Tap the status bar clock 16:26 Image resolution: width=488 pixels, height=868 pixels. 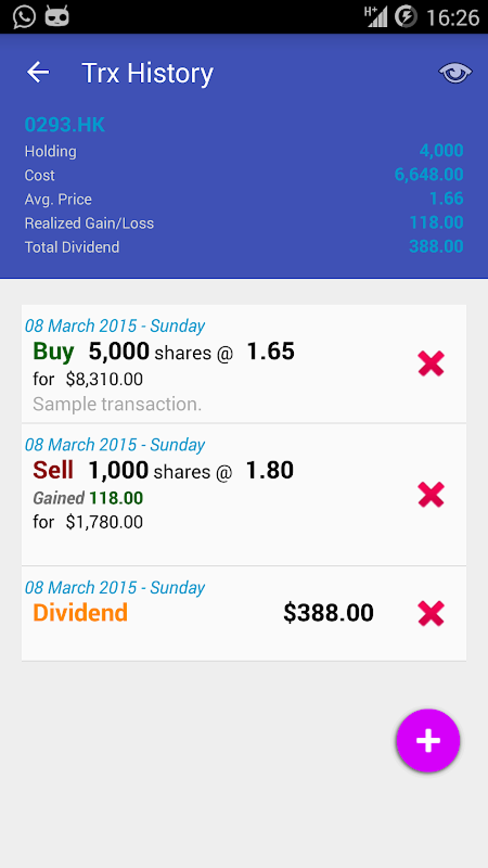pyautogui.click(x=452, y=18)
